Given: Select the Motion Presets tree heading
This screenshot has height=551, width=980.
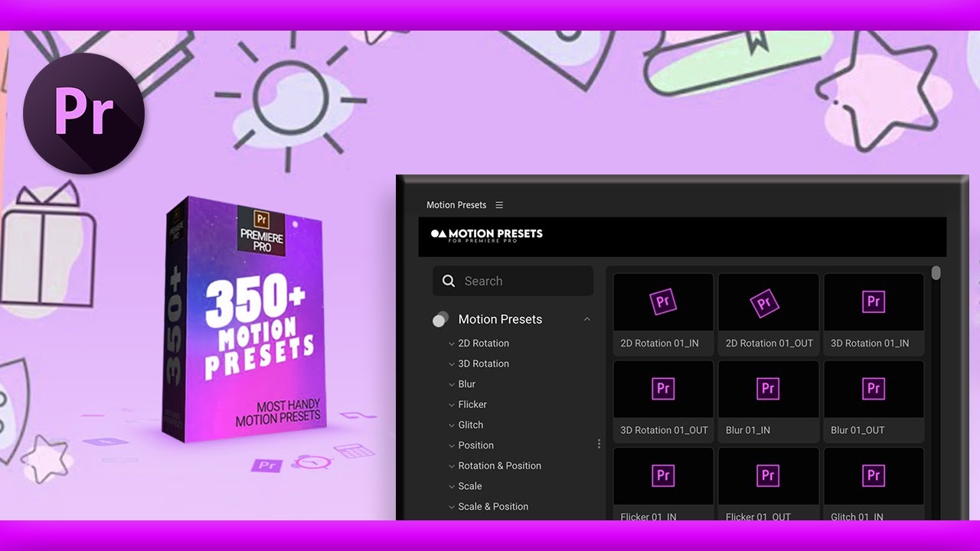Looking at the screenshot, I should coord(500,319).
